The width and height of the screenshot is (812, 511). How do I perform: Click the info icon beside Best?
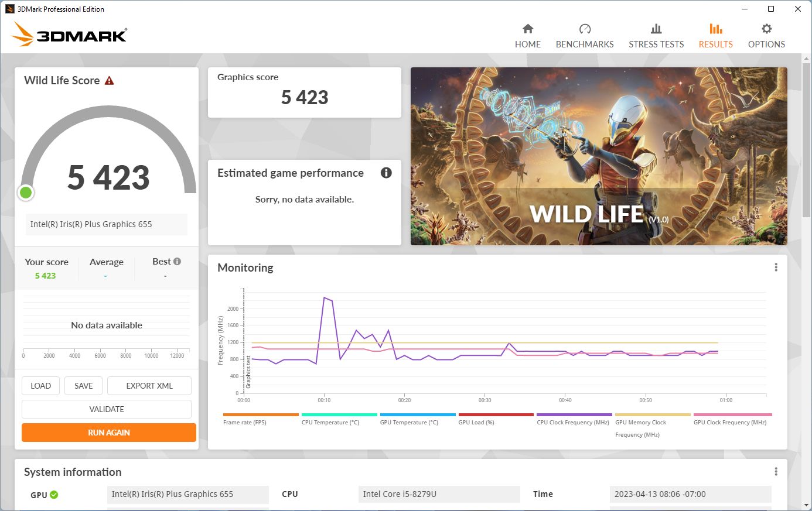coord(177,262)
